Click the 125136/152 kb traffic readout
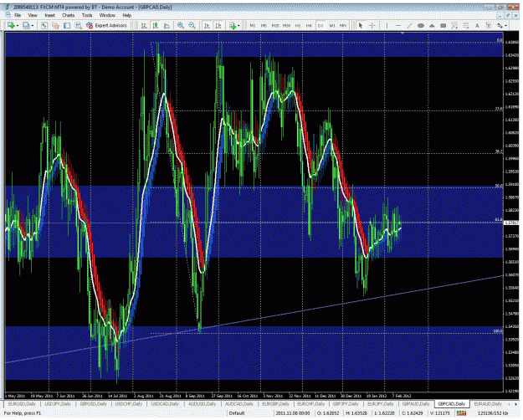The image size is (523, 420). coord(494,413)
